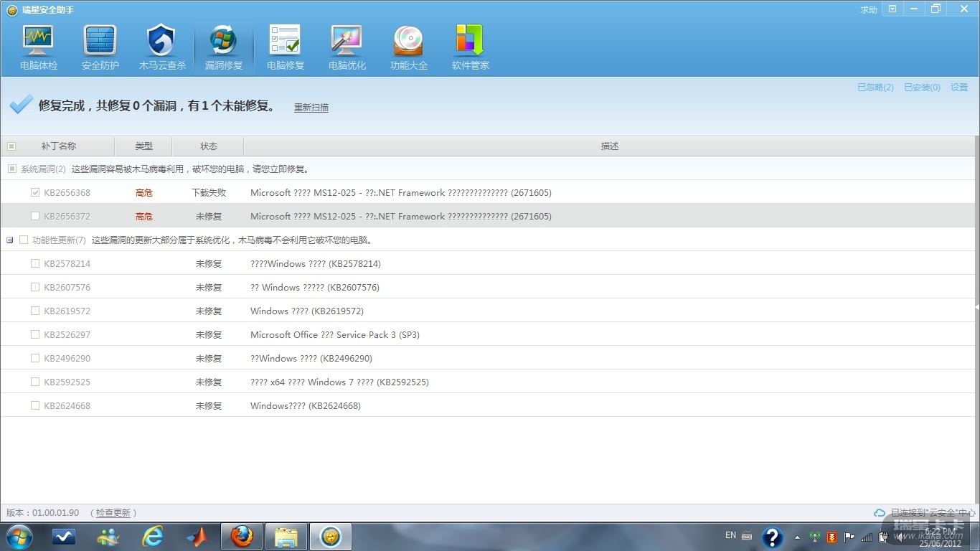The width and height of the screenshot is (980, 551).
Task: Check the KB2496290 patch checkbox
Action: [x=35, y=358]
